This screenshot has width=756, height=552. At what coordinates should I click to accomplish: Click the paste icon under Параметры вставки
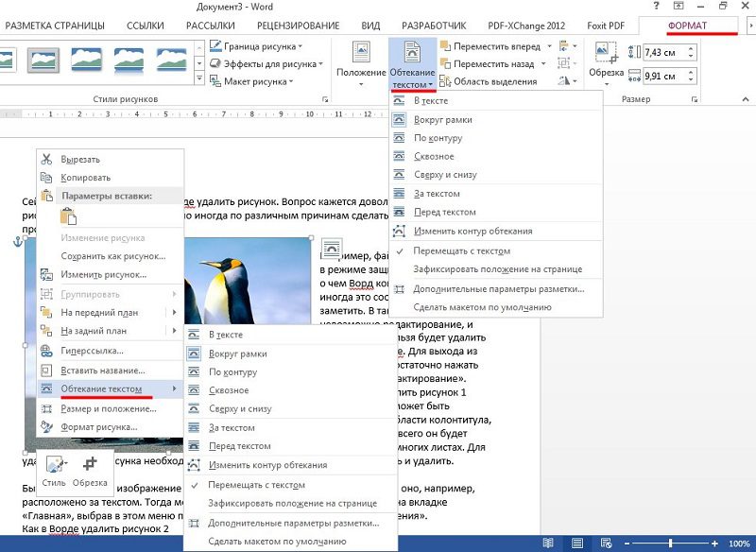(x=68, y=216)
